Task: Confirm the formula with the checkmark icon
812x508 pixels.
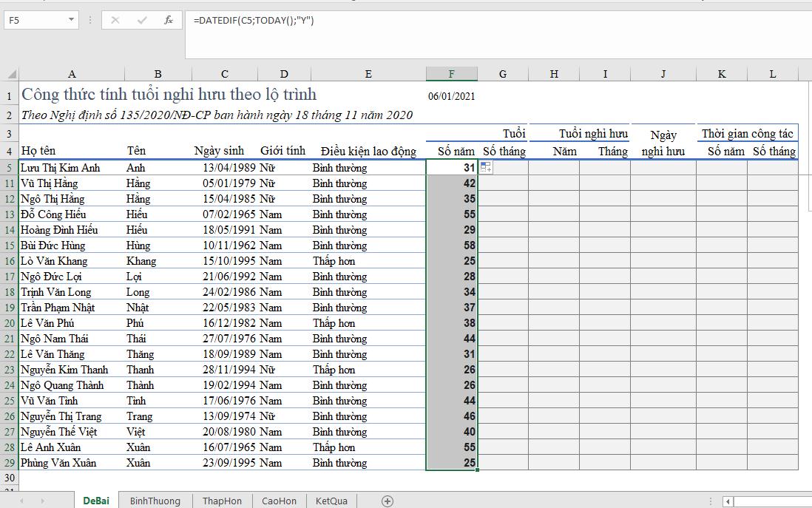Action: pyautogui.click(x=141, y=20)
